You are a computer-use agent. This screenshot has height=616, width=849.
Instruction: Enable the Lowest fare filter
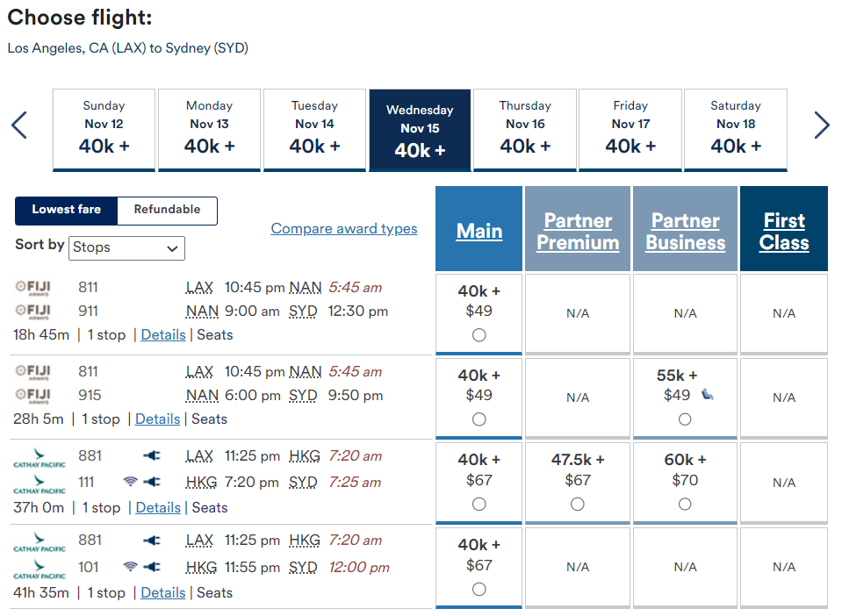(66, 211)
